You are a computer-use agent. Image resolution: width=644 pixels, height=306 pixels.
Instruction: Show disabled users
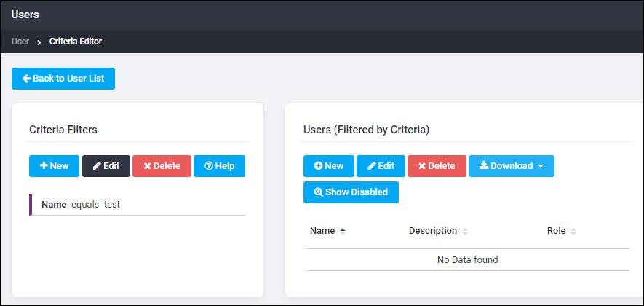(351, 192)
